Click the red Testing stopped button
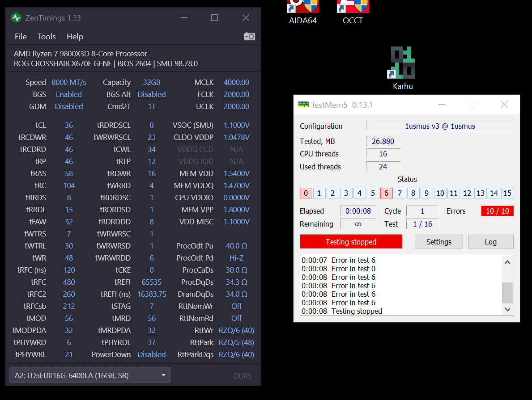Image resolution: width=532 pixels, height=400 pixels. pyautogui.click(x=351, y=242)
